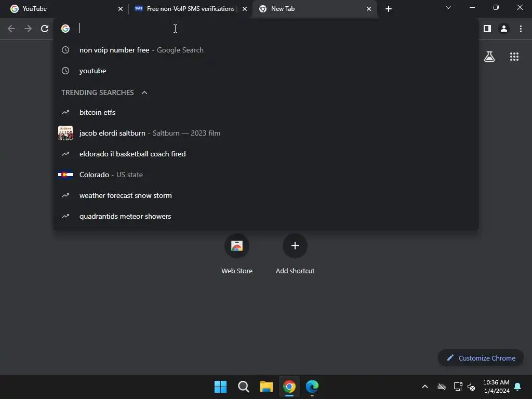This screenshot has height=399, width=532.
Task: Click the browser back arrow
Action: coord(11,29)
